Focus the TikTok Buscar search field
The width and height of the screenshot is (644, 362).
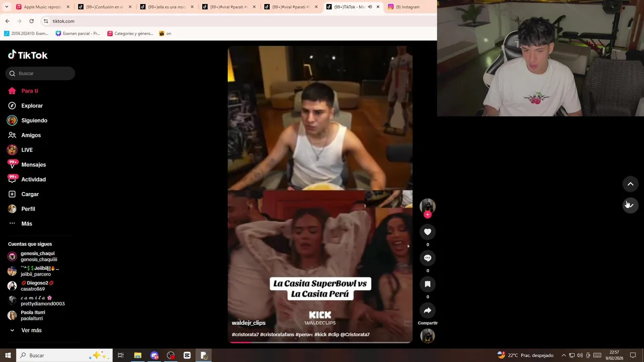tap(40, 73)
